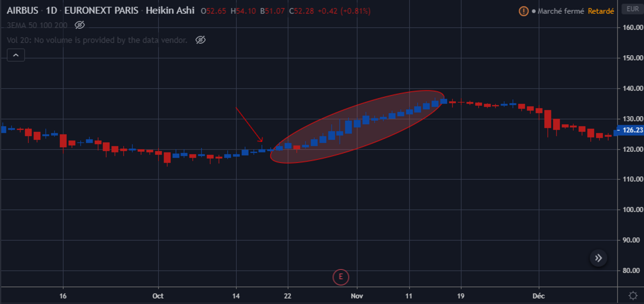Click the C52.28 close value
This screenshot has height=304, width=644.
[x=302, y=11]
